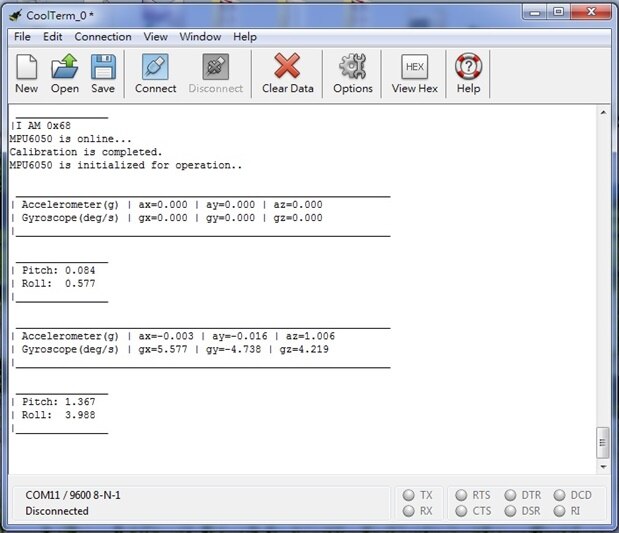This screenshot has height=533, width=619.
Task: Click the 'gy=-4.738' reading
Action: pos(233,349)
